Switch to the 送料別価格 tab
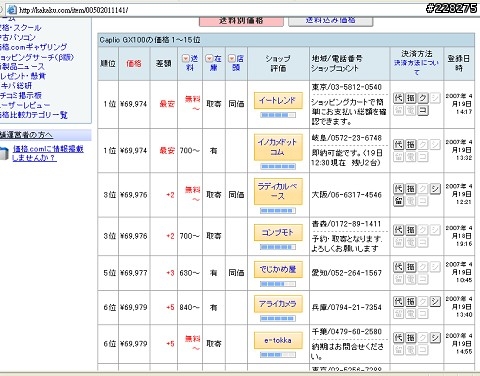 click(x=241, y=21)
